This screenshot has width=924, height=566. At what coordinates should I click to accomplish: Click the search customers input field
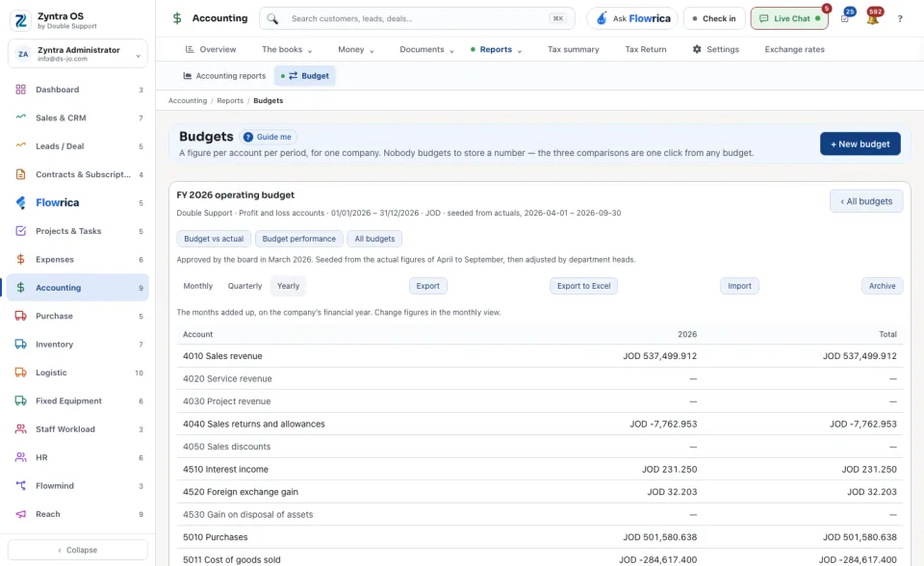pyautogui.click(x=417, y=19)
